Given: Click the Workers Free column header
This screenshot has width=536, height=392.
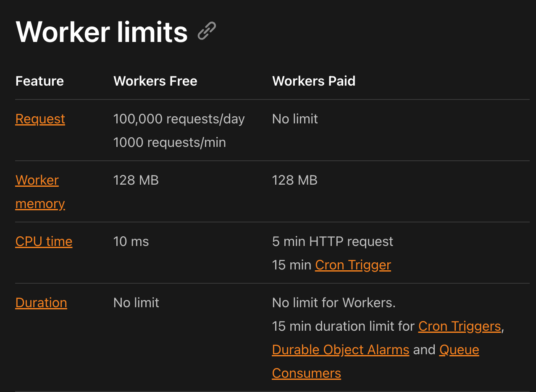Looking at the screenshot, I should 155,81.
